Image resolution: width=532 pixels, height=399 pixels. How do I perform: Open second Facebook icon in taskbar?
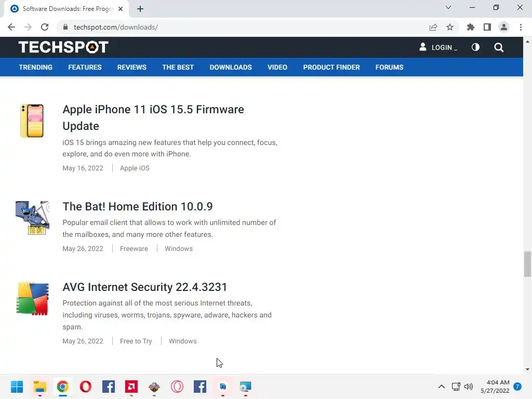click(200, 387)
